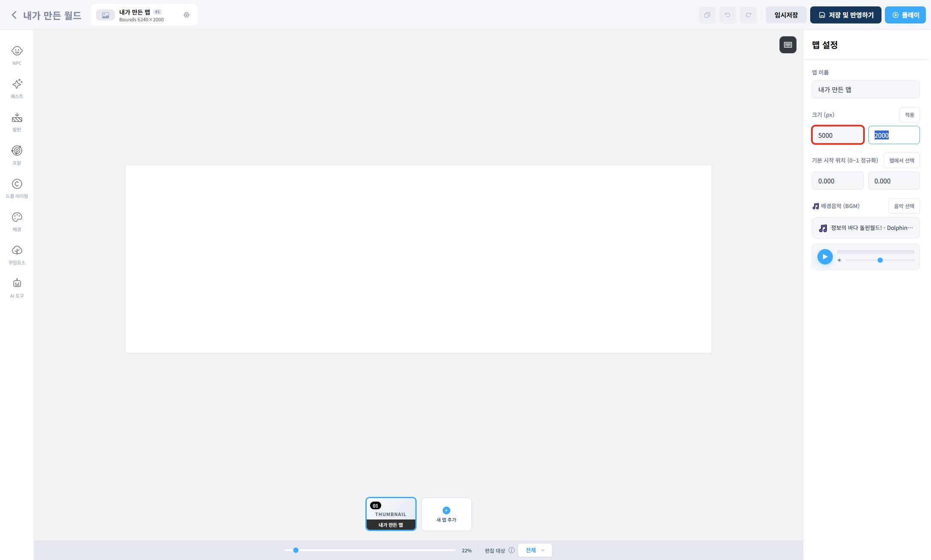The height and width of the screenshot is (560, 931).
Task: Go back using the left chevron arrow
Action: (x=14, y=15)
